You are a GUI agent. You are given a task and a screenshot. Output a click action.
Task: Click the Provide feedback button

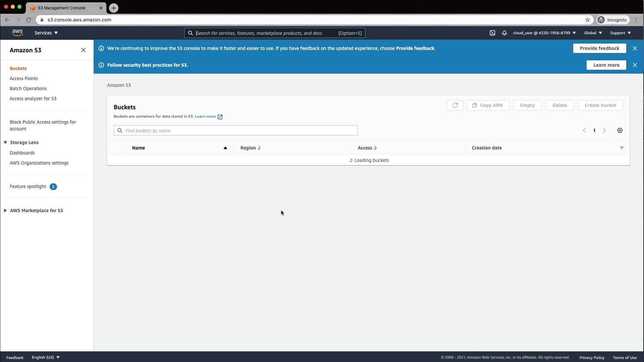(599, 48)
